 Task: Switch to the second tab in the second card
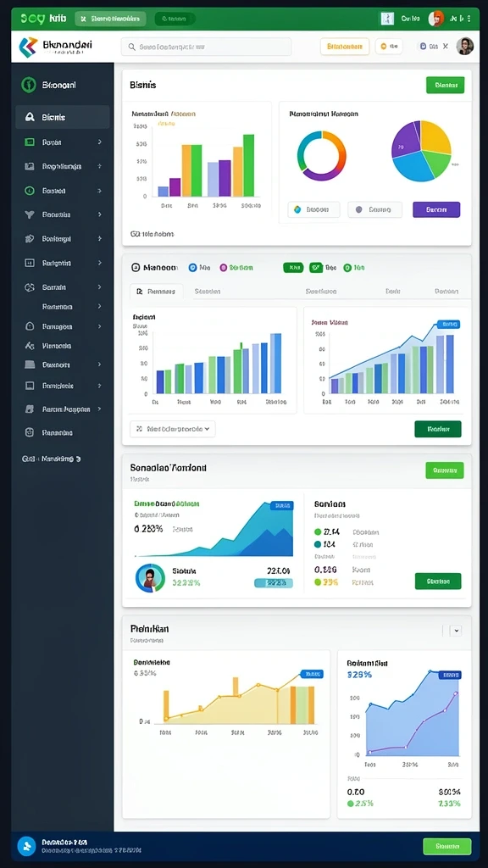[208, 292]
